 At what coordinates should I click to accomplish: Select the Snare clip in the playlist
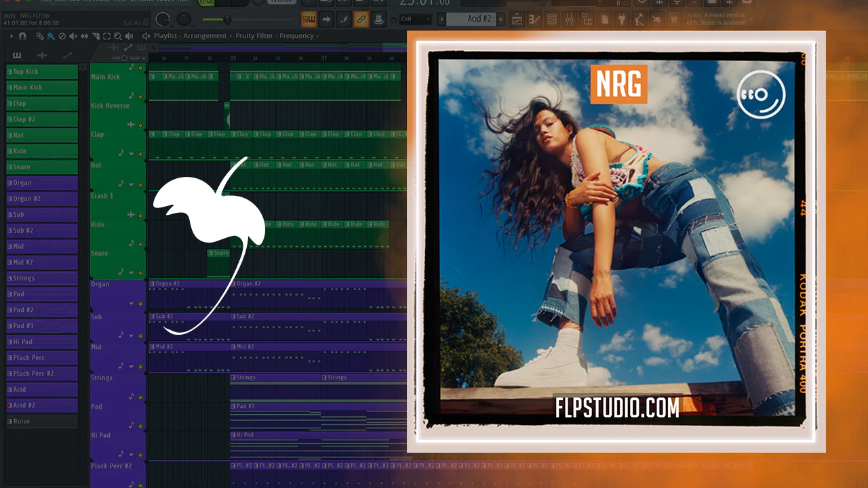point(218,262)
